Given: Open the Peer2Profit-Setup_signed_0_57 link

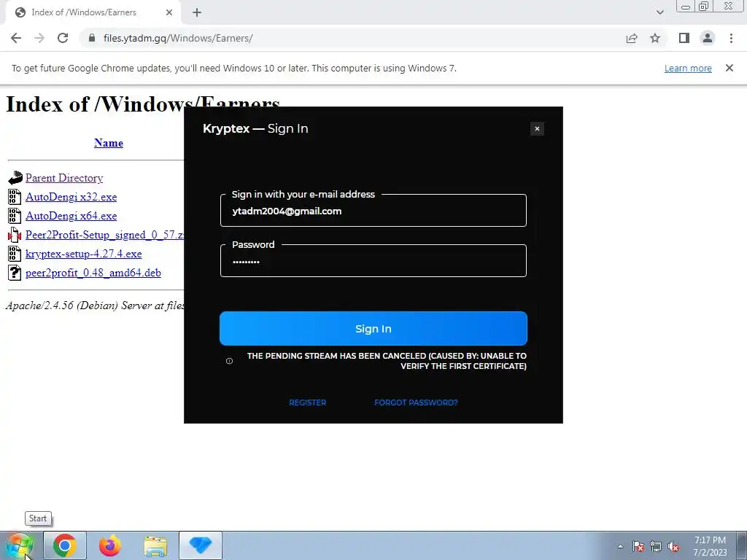Looking at the screenshot, I should (x=105, y=235).
